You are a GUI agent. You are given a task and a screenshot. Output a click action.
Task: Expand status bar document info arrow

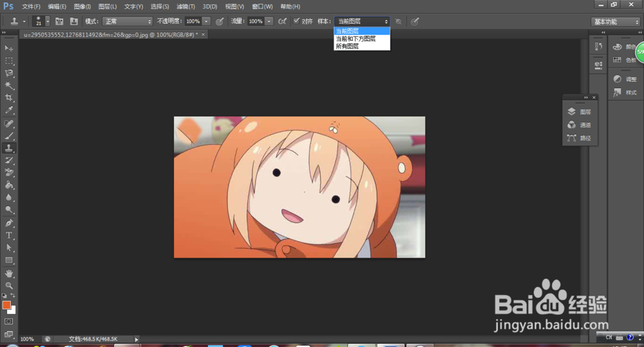click(137, 339)
